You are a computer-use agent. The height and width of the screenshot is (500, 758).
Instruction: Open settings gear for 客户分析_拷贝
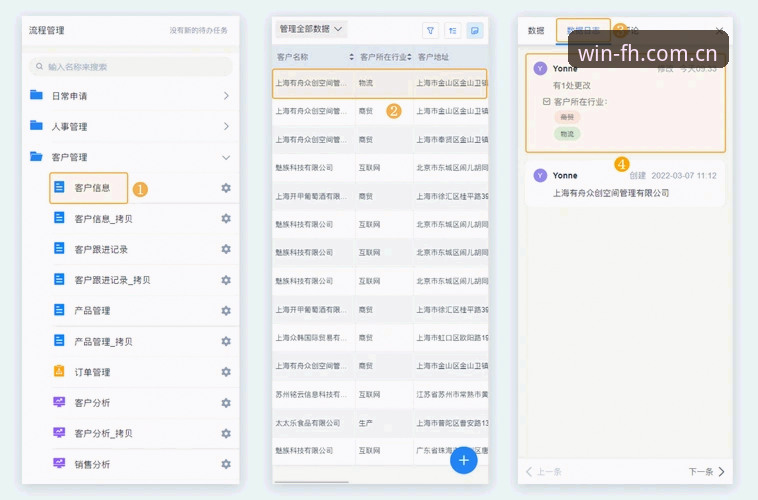(226, 433)
